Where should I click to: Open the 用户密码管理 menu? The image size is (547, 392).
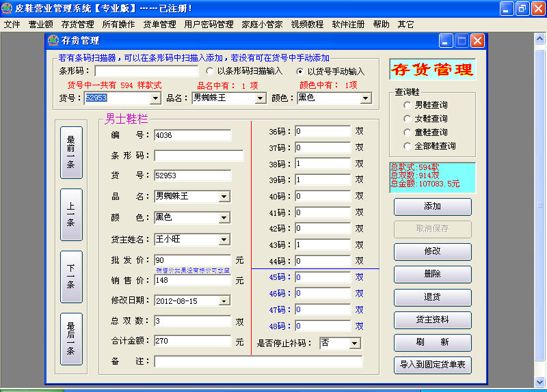click(x=209, y=25)
